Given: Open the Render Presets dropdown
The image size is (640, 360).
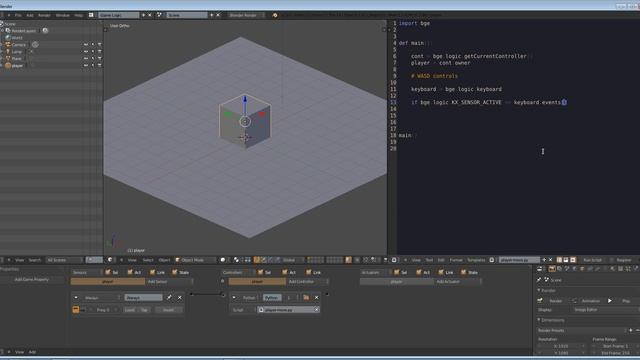Looking at the screenshot, I should click(x=582, y=330).
